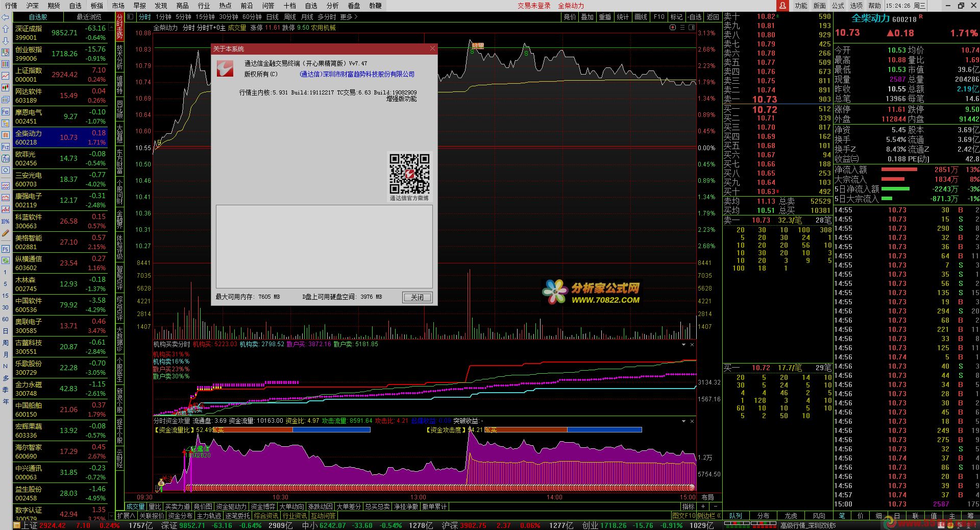Viewport: 980px width, 530px height.
Task: Open the 行情 menu
Action: click(x=11, y=6)
